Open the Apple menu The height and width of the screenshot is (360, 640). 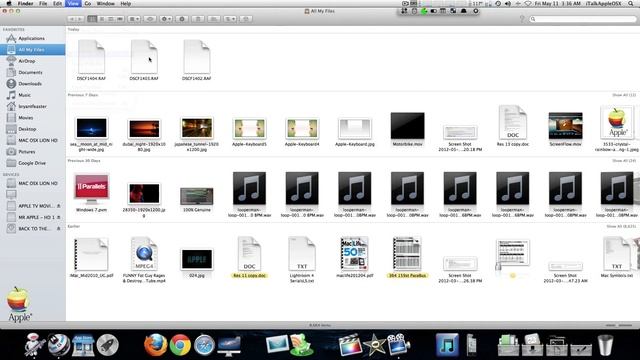click(9, 3)
